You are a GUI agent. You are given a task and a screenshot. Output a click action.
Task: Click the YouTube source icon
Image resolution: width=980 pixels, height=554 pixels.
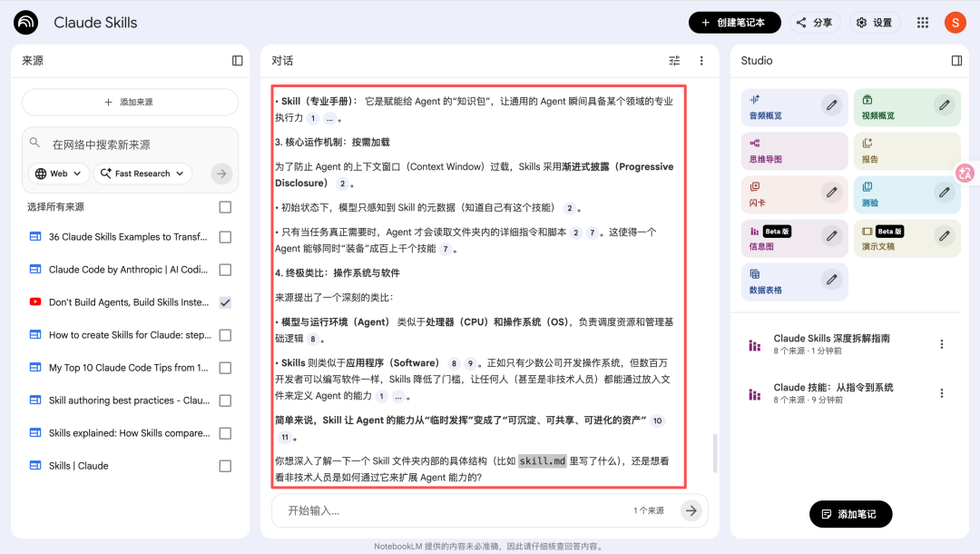click(x=35, y=302)
